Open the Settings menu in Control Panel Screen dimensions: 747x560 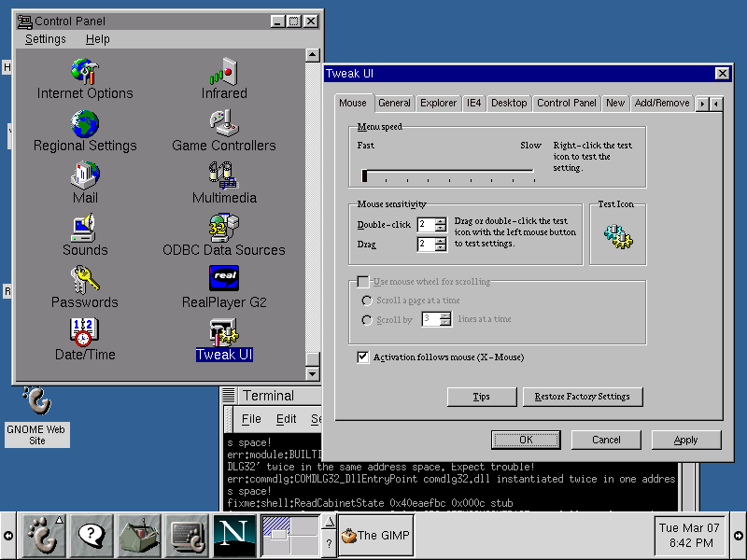(x=45, y=39)
